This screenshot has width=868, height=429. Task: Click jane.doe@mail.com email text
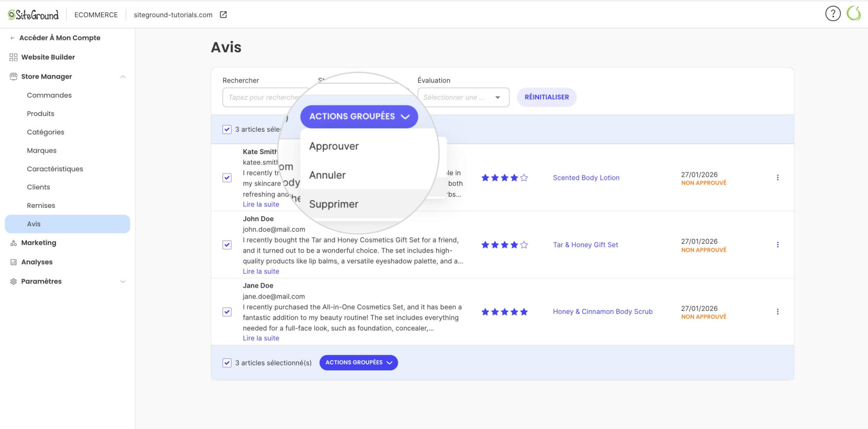coord(274,297)
